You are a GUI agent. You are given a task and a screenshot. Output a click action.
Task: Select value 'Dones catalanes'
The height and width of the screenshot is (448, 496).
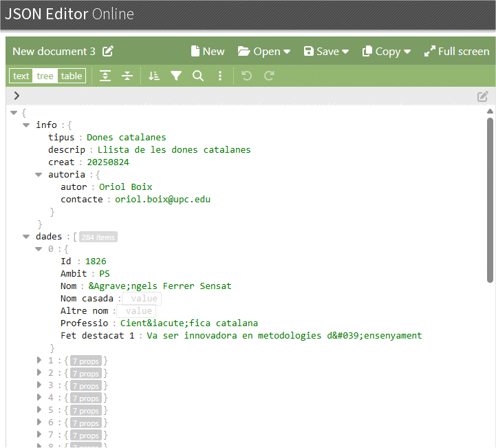click(x=126, y=138)
